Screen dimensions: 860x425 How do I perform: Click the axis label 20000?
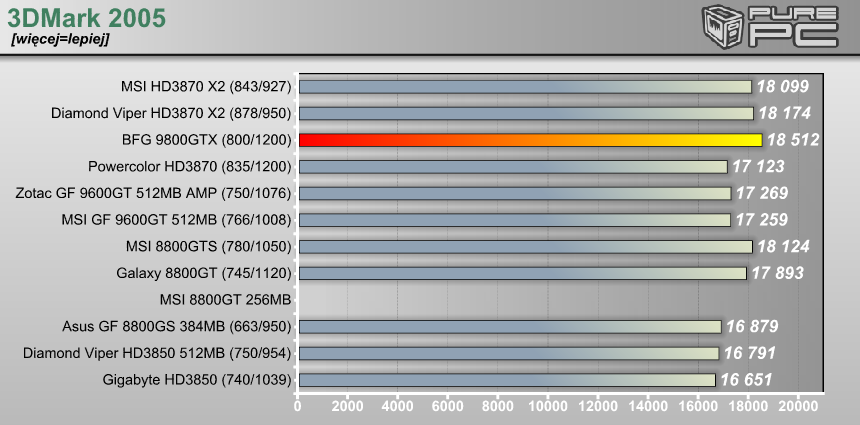pos(797,406)
